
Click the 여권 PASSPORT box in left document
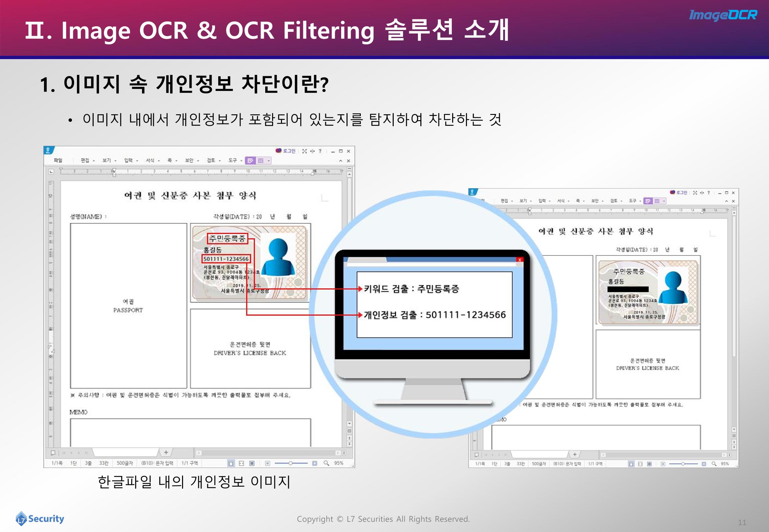128,306
